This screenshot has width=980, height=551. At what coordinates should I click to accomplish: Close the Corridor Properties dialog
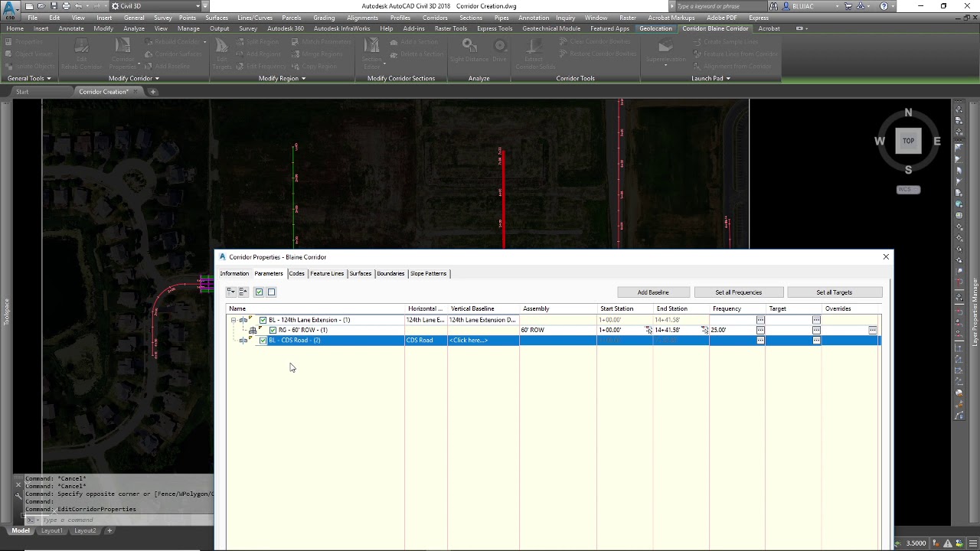coord(886,256)
